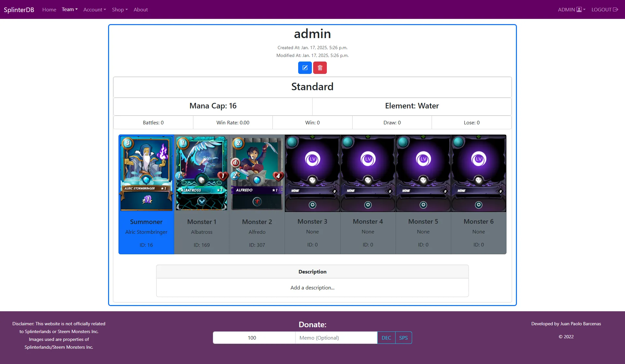
Task: Click the Alfredo monster card image
Action: click(257, 173)
